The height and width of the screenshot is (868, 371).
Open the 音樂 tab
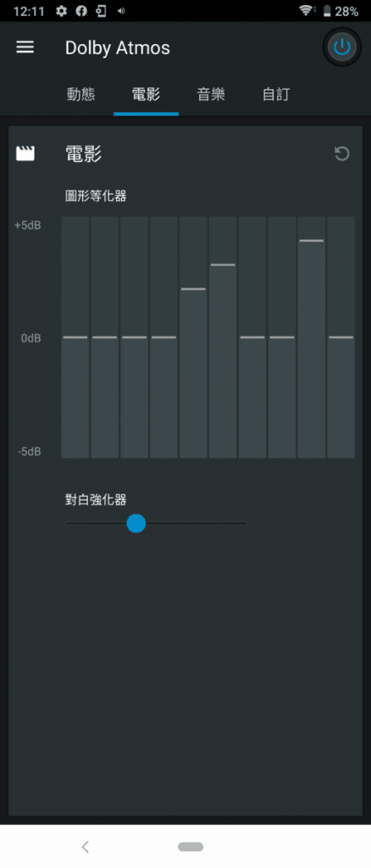point(211,95)
